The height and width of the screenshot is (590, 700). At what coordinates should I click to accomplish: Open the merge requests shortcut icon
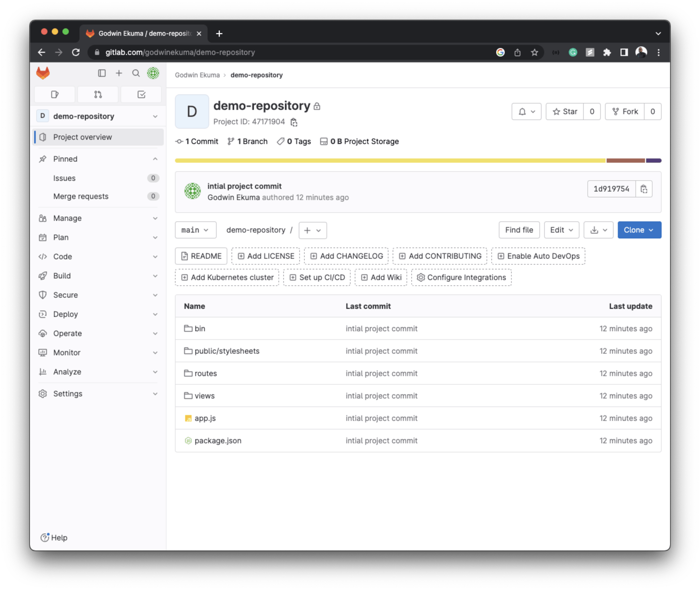click(98, 94)
